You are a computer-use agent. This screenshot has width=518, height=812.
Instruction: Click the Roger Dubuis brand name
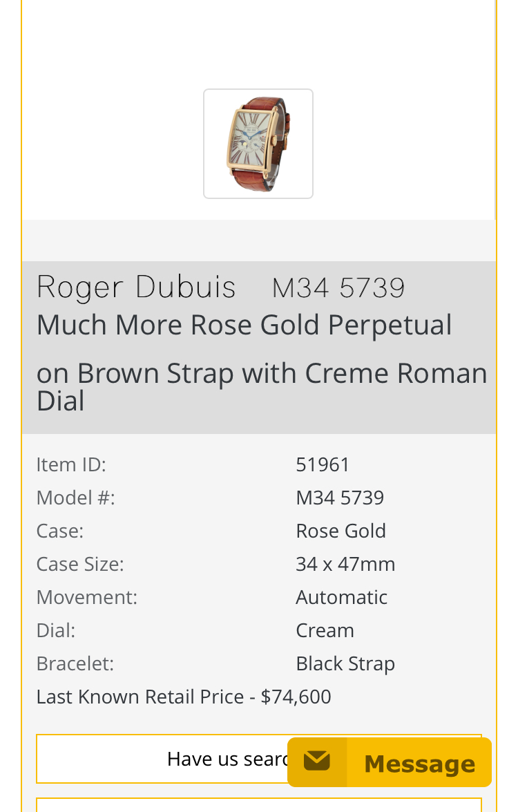[136, 287]
